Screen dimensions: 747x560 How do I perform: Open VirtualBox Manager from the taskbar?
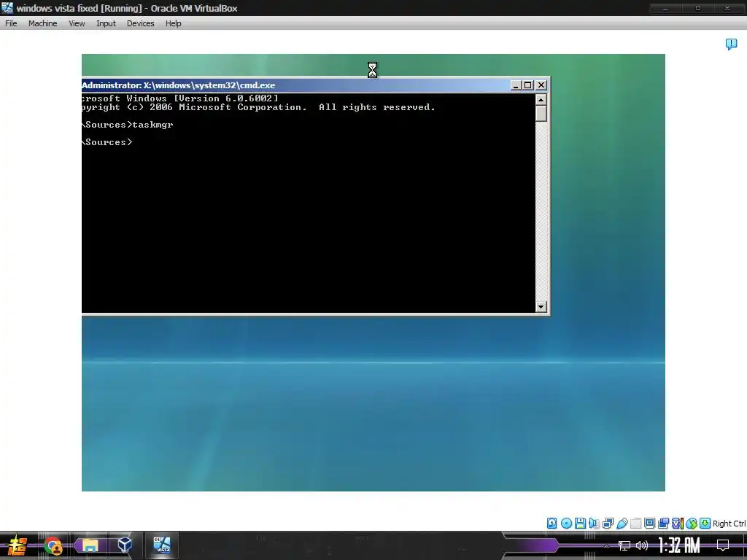(125, 545)
